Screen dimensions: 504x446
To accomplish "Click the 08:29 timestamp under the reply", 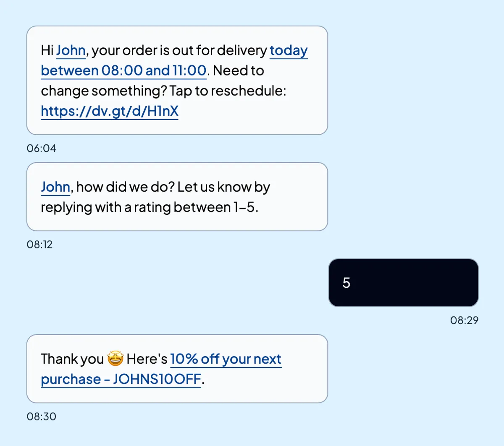I will coord(464,320).
